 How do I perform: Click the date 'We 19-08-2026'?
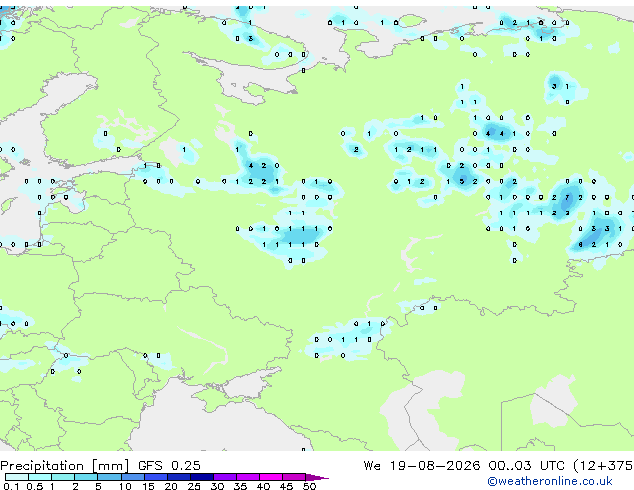pos(422,465)
